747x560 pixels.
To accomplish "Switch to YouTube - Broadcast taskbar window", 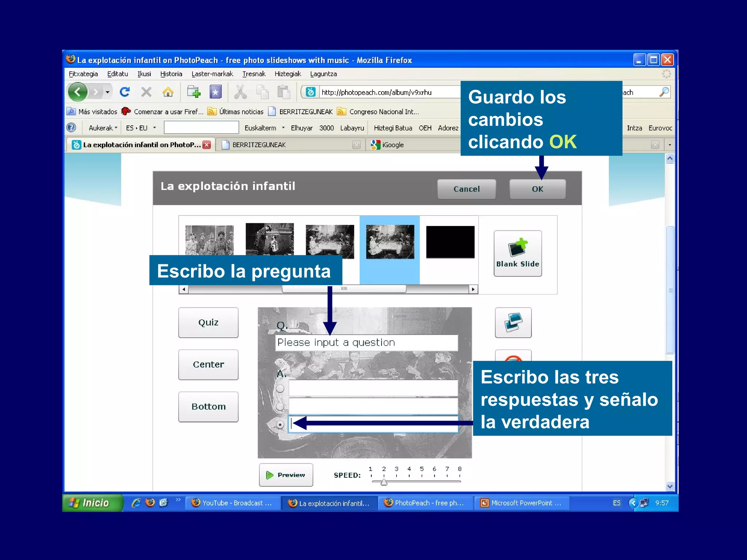I will (x=233, y=503).
